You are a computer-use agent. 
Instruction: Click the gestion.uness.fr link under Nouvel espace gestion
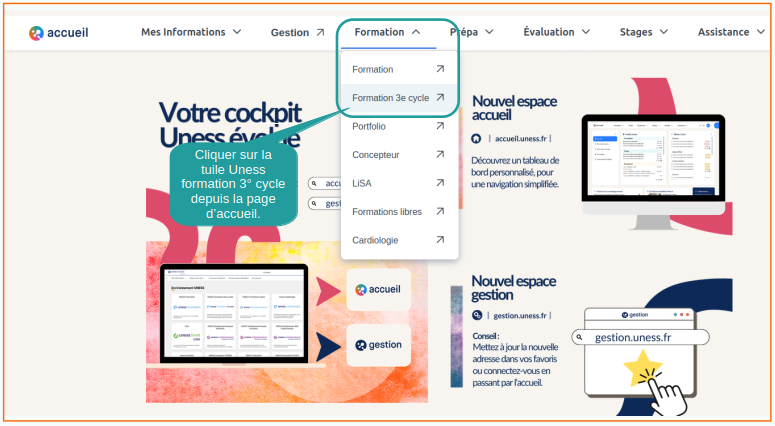click(x=519, y=316)
